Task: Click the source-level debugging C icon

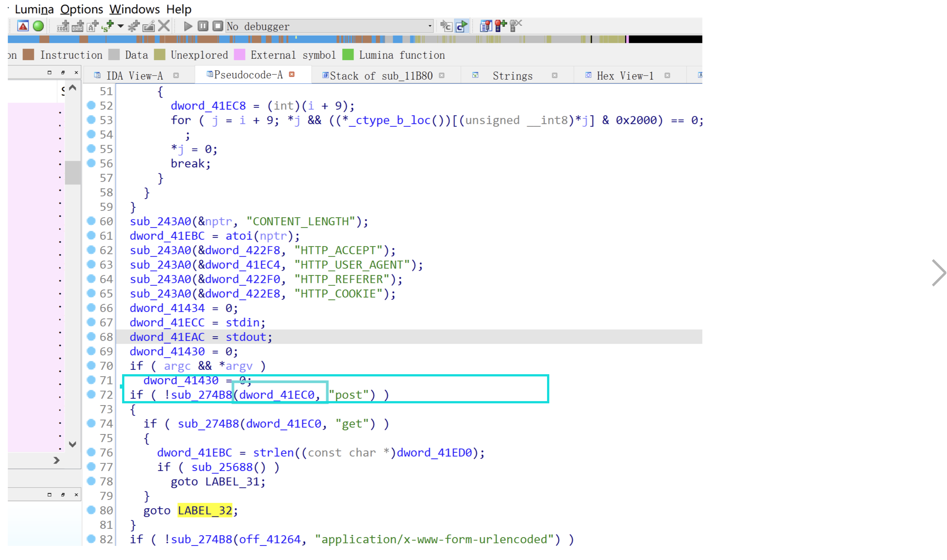Action: point(446,26)
